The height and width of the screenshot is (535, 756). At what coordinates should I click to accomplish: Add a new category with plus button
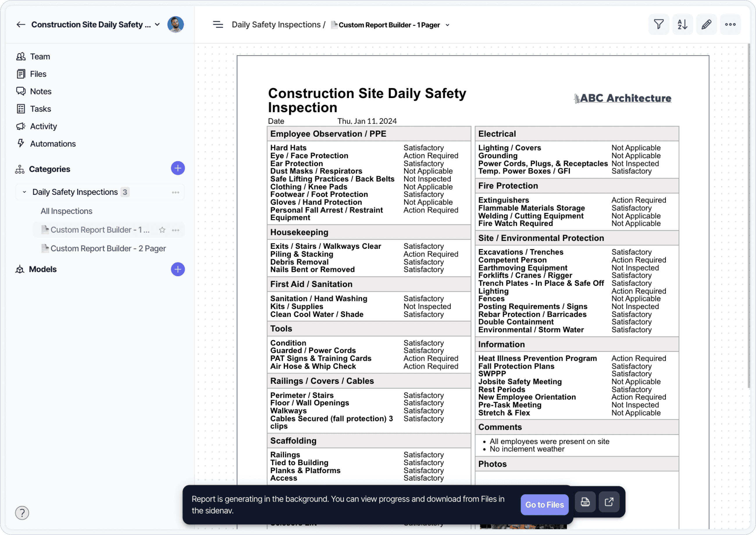178,168
